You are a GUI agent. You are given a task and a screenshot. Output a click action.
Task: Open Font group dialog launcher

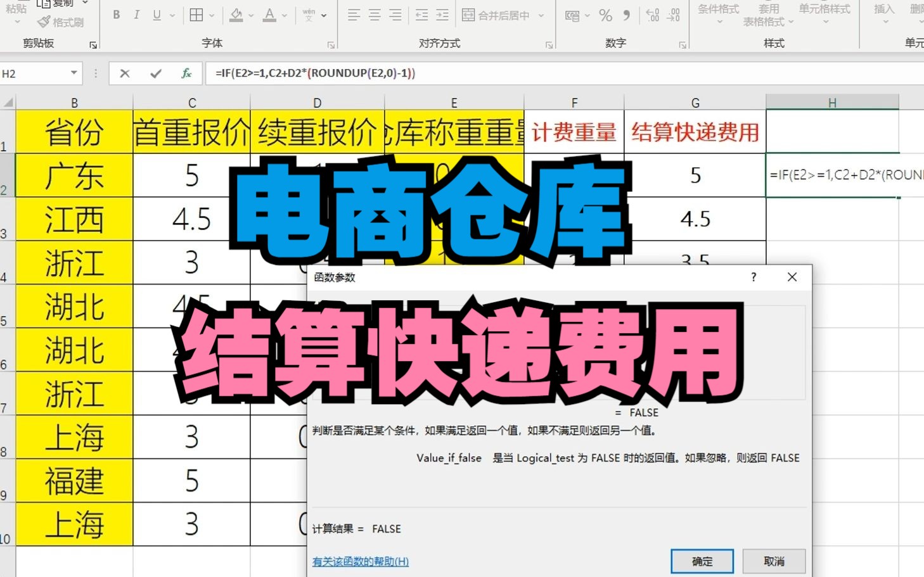point(331,45)
